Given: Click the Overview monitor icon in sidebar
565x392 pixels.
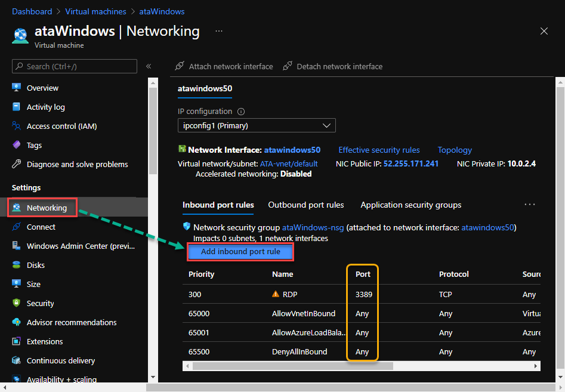Looking at the screenshot, I should click(x=16, y=88).
